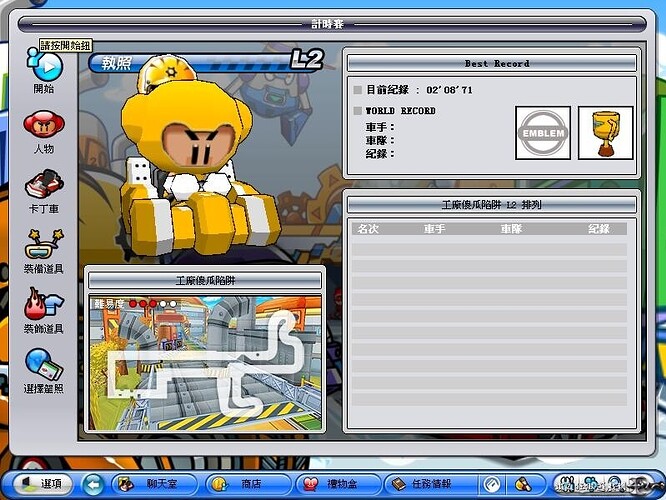This screenshot has height=500, width=666.
Task: Click the magnifier search icon in bottom-right tray
Action: 614,484
